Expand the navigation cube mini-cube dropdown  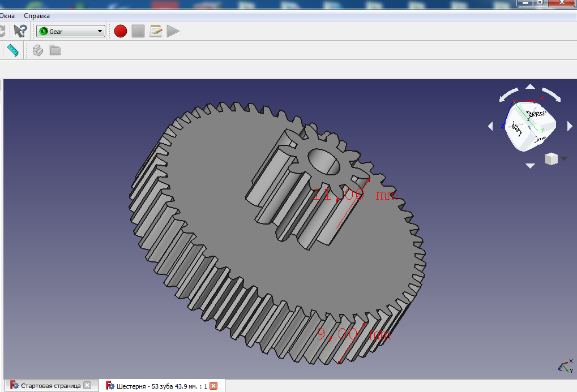tap(563, 159)
